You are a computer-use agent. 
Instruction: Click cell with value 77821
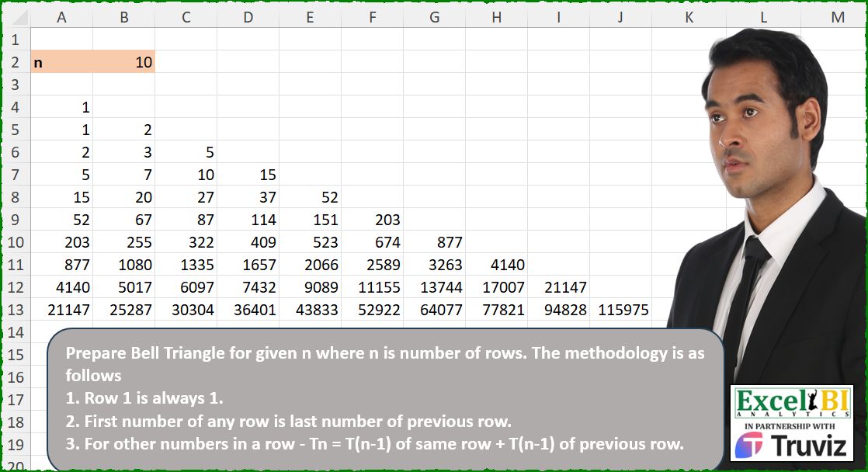click(497, 309)
